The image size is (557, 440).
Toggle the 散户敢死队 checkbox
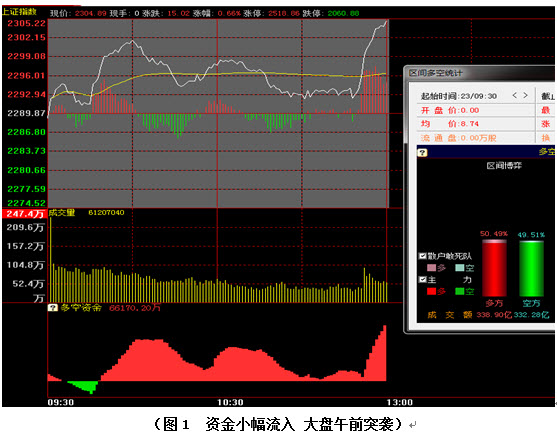click(423, 256)
